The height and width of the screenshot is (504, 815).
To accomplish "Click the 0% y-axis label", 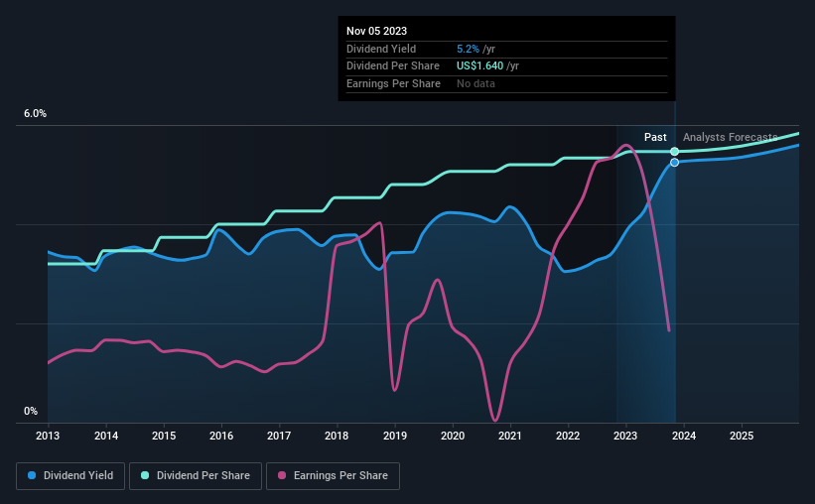I will [x=31, y=411].
